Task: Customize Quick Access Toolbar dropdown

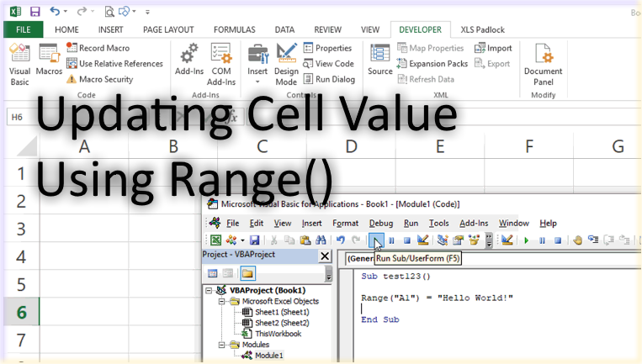Action: point(147,13)
